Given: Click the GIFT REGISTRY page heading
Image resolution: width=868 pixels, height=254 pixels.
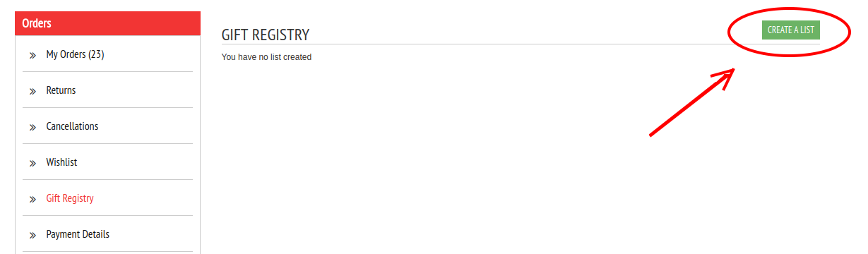Looking at the screenshot, I should click(266, 35).
